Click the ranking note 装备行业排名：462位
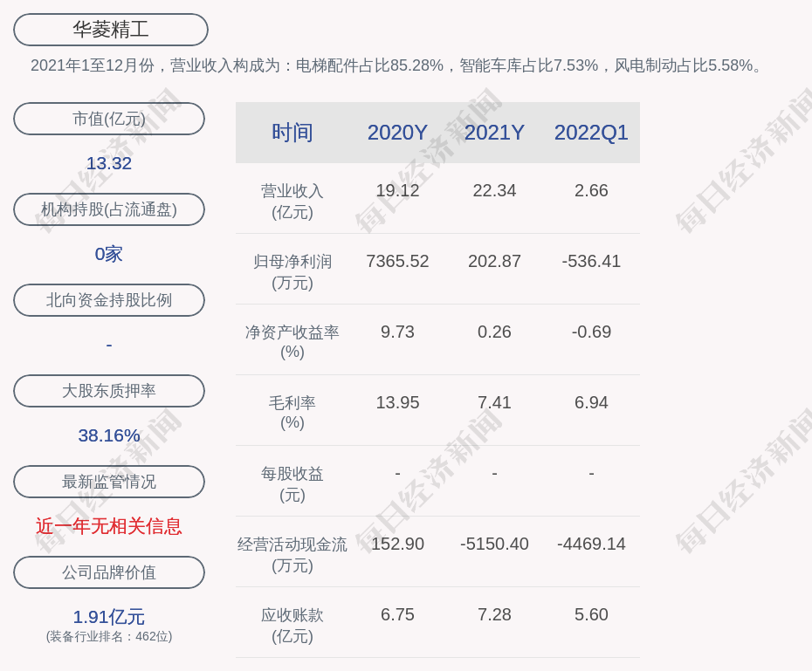 109,636
